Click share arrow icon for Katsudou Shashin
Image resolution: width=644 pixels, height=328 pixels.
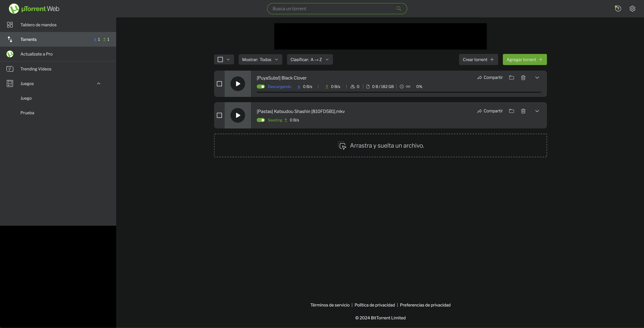click(479, 111)
